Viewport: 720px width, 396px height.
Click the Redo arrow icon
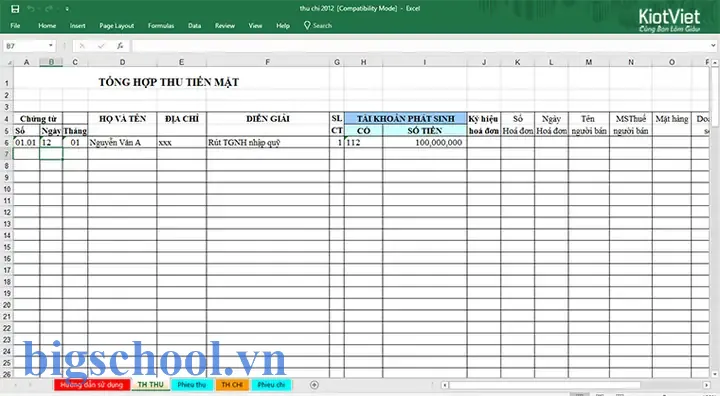coord(49,9)
